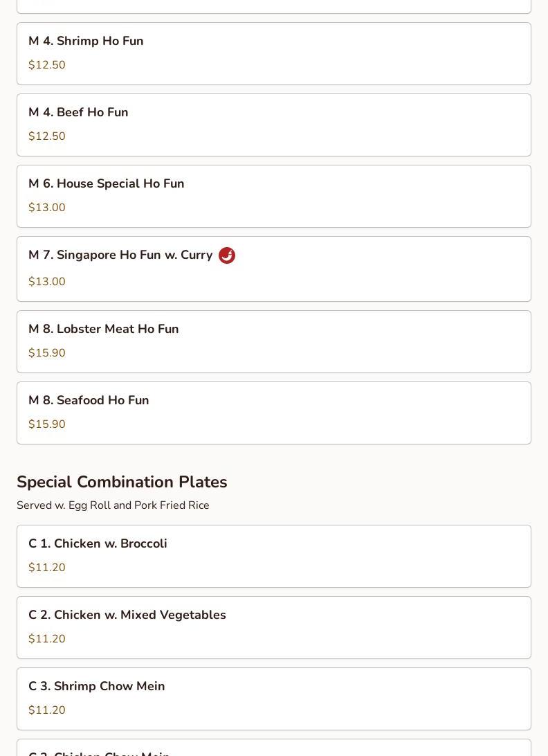Click the $11.20 price under Chicken w. Broccoli
This screenshot has width=548, height=756.
tap(47, 568)
